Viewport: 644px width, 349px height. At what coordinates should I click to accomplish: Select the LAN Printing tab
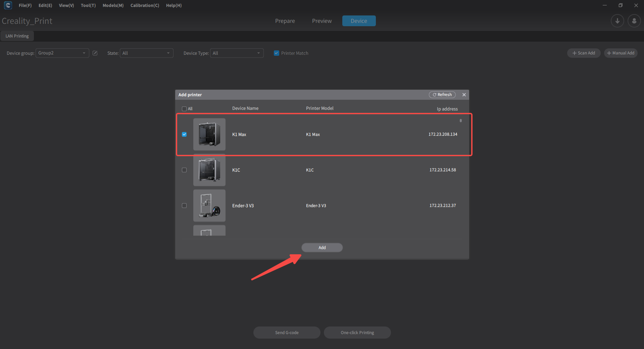click(x=17, y=36)
